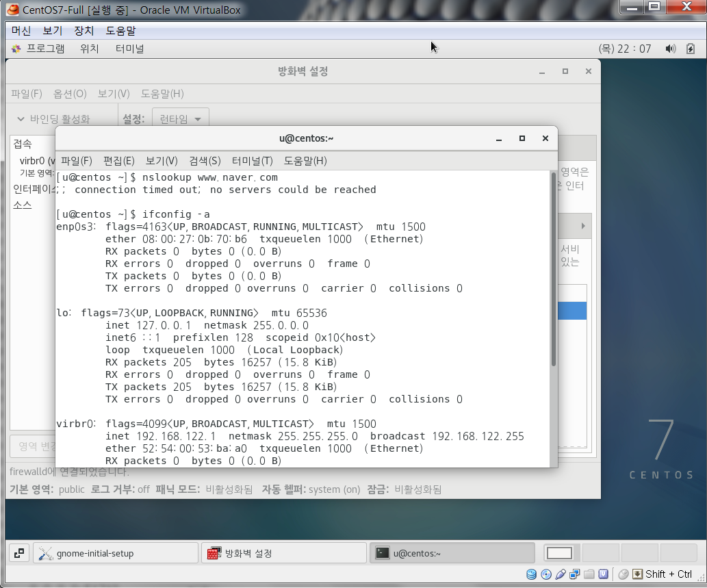The height and width of the screenshot is (588, 707).
Task: Click the show-desktop icon in the taskbar
Action: (19, 553)
